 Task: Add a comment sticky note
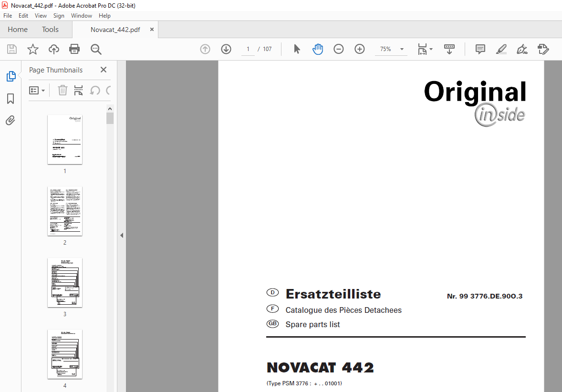click(x=480, y=49)
